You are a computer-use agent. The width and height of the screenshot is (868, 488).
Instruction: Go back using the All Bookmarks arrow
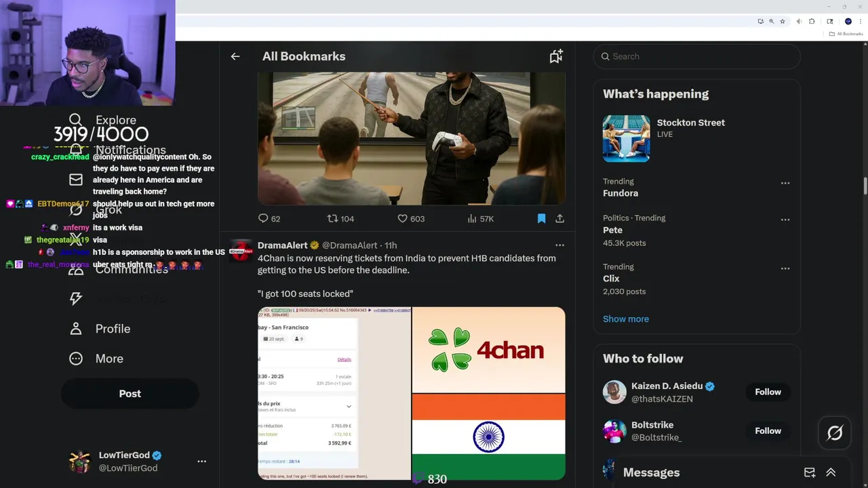point(235,56)
